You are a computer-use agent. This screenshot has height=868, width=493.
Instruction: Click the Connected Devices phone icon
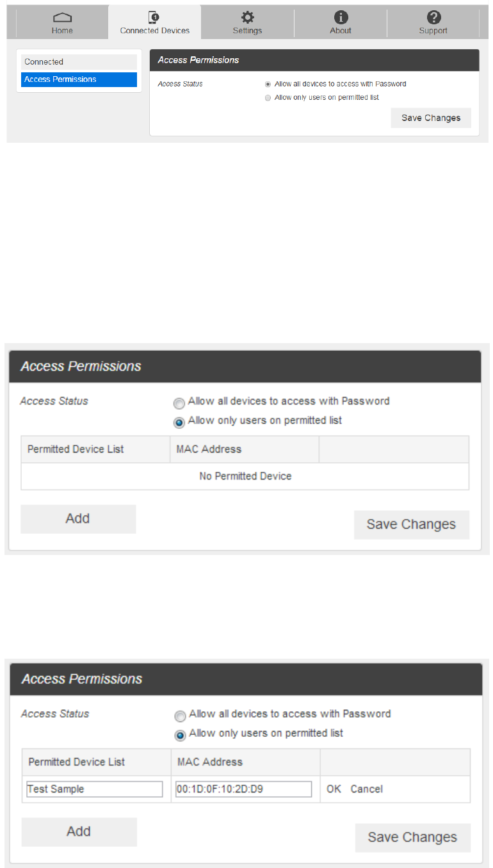[154, 17]
